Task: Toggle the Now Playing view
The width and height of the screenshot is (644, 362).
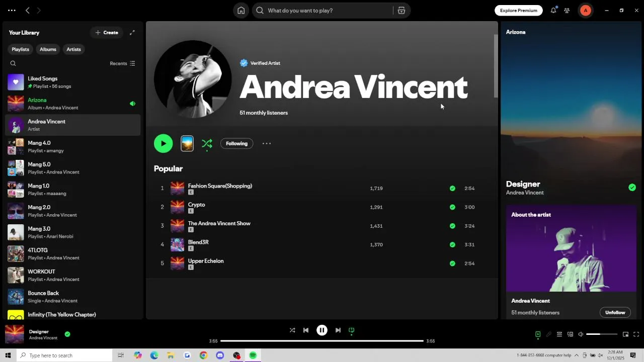Action: click(x=538, y=334)
